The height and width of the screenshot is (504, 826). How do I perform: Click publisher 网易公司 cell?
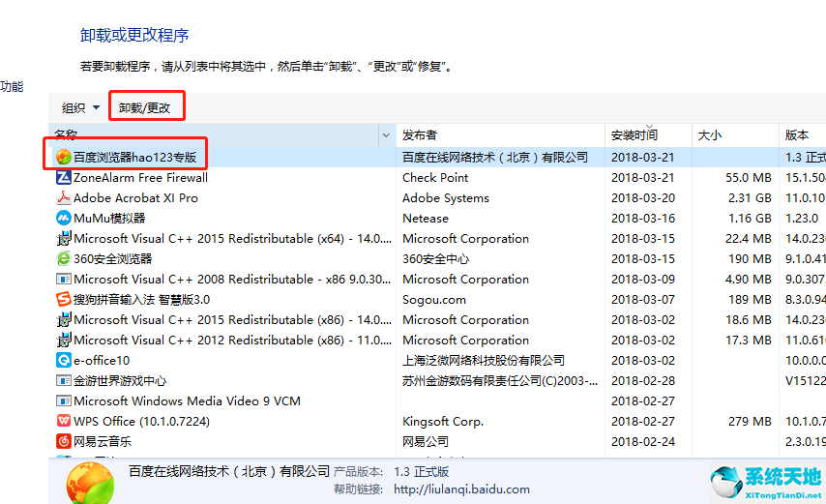(x=426, y=441)
